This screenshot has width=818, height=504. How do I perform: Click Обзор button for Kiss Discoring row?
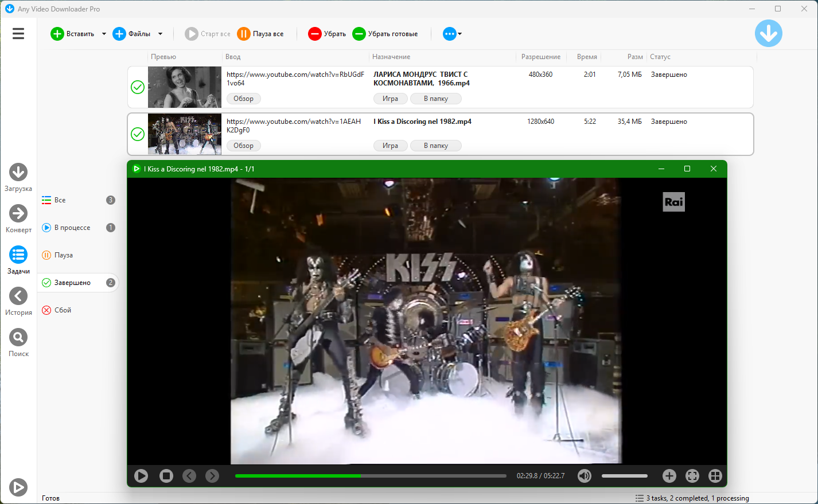[244, 146]
